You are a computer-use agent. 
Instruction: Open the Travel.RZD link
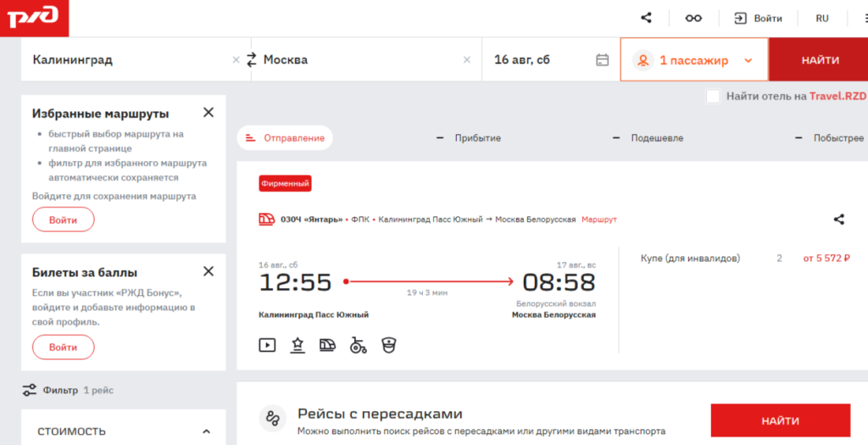837,96
